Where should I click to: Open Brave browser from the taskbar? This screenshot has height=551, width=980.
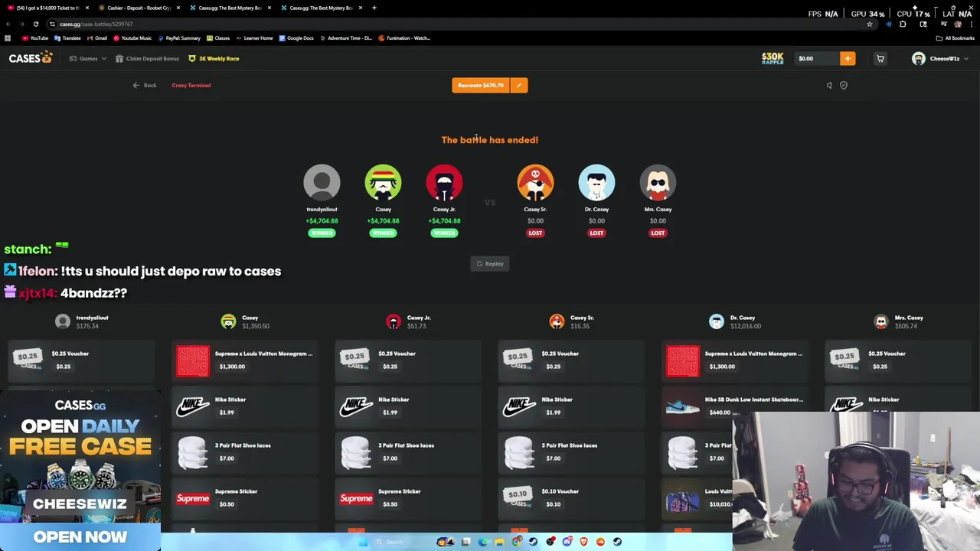[x=584, y=542]
